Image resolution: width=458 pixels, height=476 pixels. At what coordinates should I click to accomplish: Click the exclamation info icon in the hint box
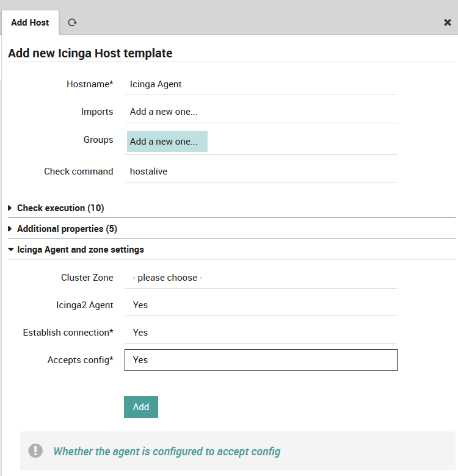(35, 451)
